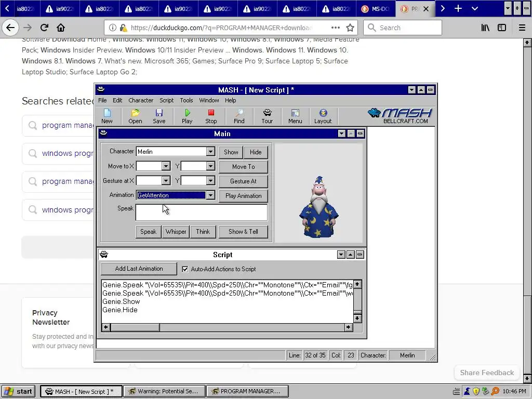The image size is (532, 399).
Task: Stop playback with the Stop icon
Action: pyautogui.click(x=211, y=116)
